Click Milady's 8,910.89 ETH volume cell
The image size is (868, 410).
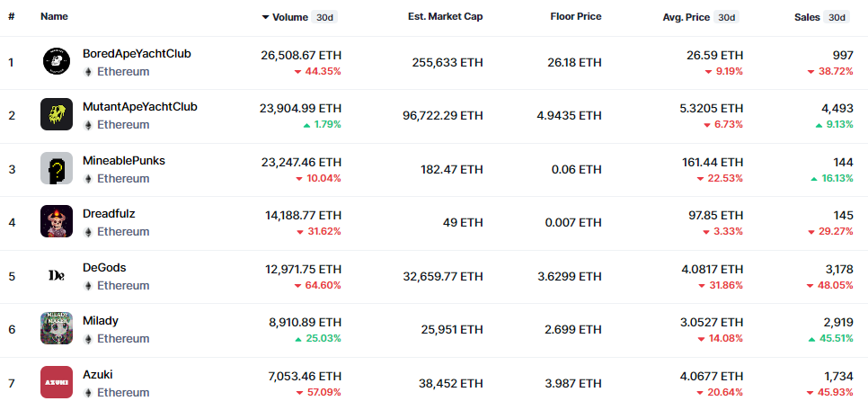301,321
